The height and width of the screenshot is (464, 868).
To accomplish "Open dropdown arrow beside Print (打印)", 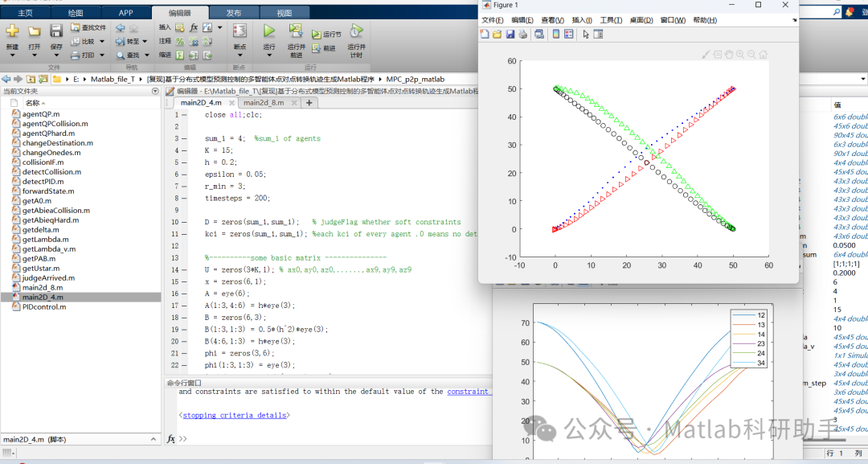I will click(x=102, y=55).
